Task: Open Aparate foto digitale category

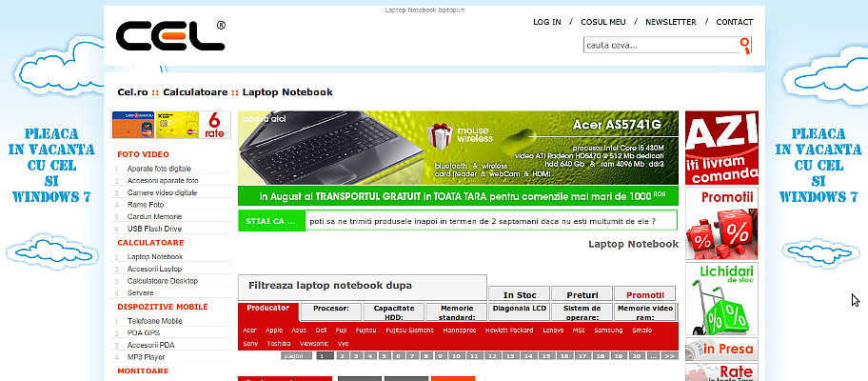Action: point(160,169)
